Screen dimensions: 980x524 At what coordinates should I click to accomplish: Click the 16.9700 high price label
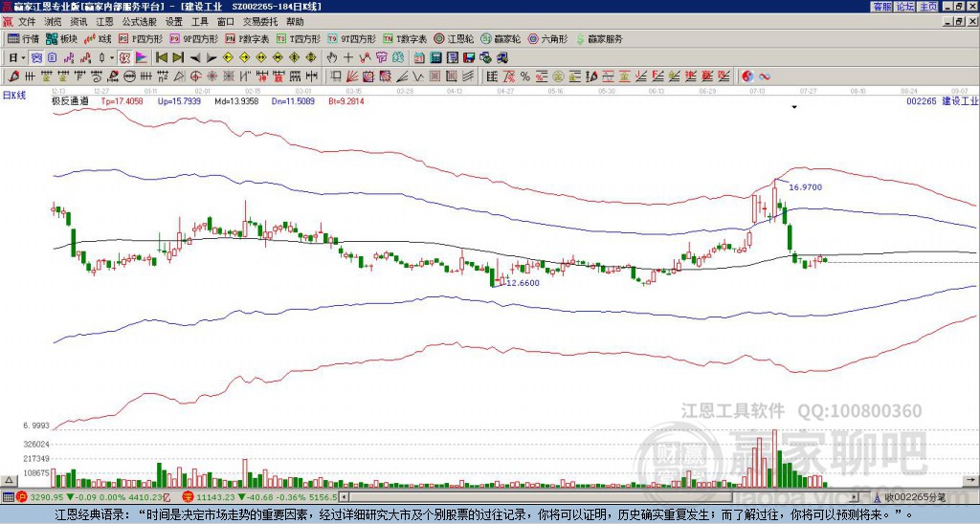coord(806,186)
